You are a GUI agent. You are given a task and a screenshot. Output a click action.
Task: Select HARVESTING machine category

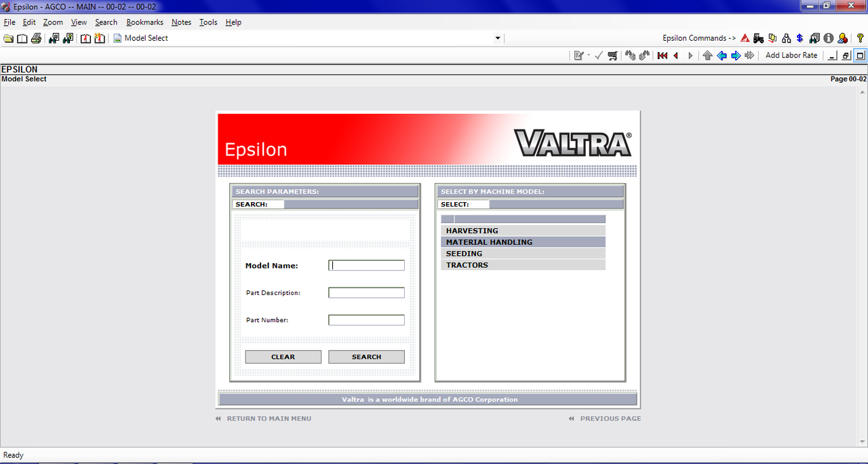point(523,231)
